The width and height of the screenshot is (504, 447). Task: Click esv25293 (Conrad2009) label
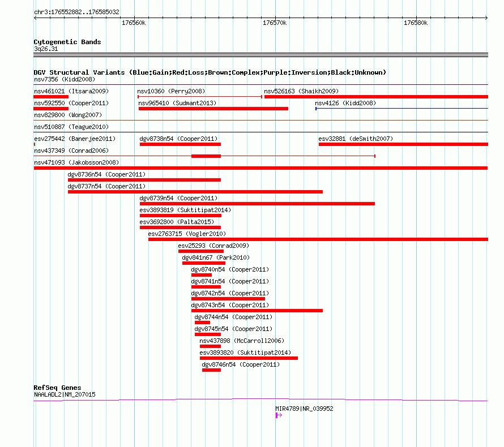(213, 246)
